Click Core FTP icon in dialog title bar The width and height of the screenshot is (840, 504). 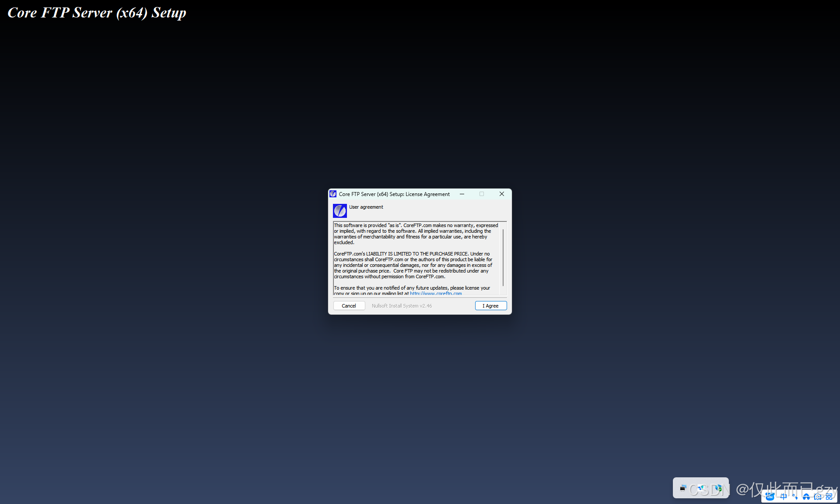[333, 194]
